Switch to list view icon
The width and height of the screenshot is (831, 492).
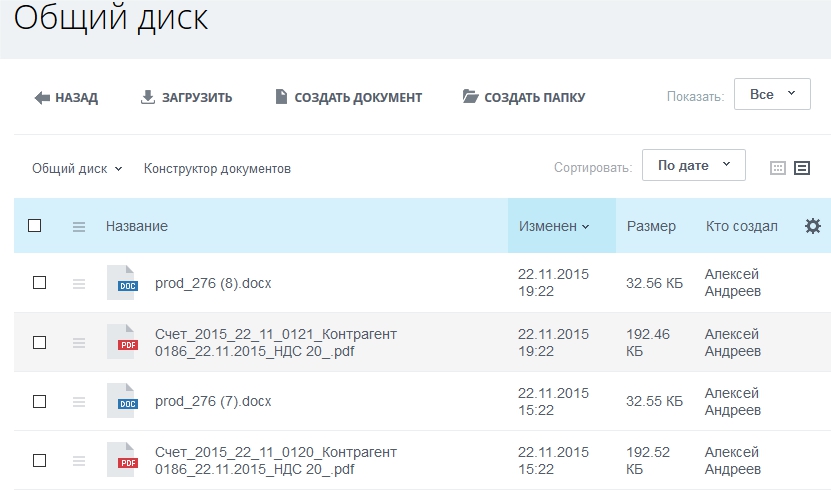802,168
